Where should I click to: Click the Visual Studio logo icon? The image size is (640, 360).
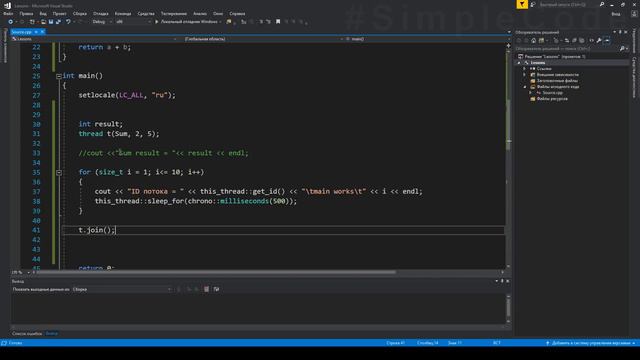[7, 5]
